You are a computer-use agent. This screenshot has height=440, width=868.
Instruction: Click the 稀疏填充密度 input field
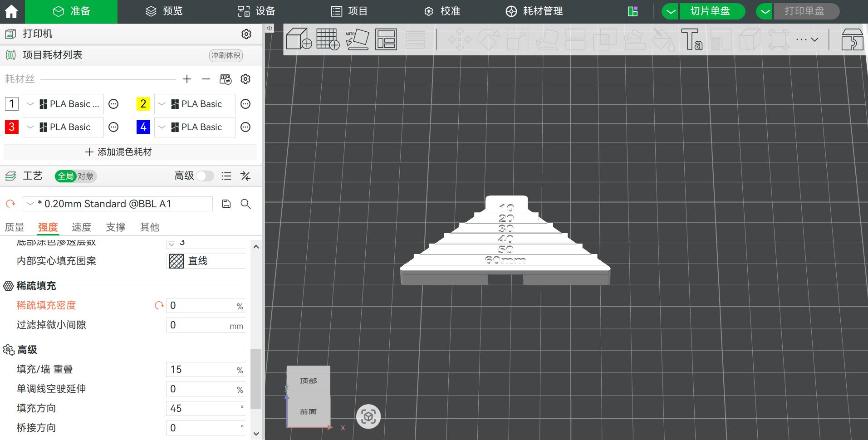pyautogui.click(x=206, y=305)
